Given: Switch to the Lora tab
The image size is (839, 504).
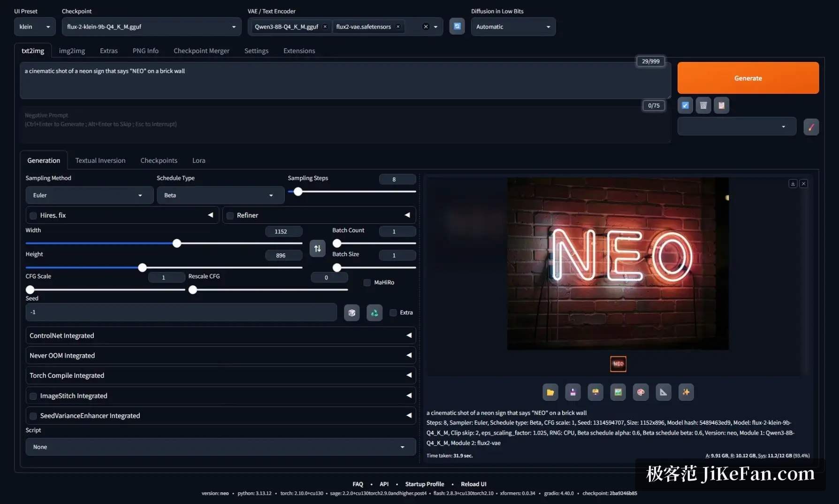Looking at the screenshot, I should [x=199, y=160].
